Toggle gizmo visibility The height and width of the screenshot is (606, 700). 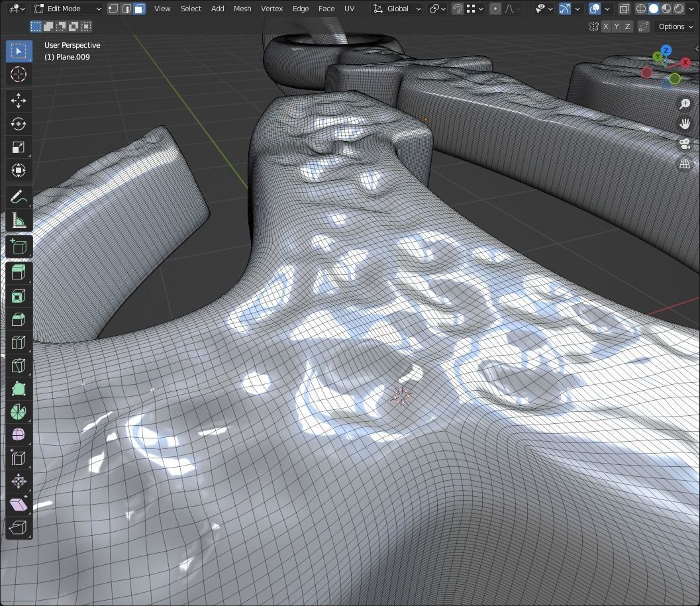565,9
